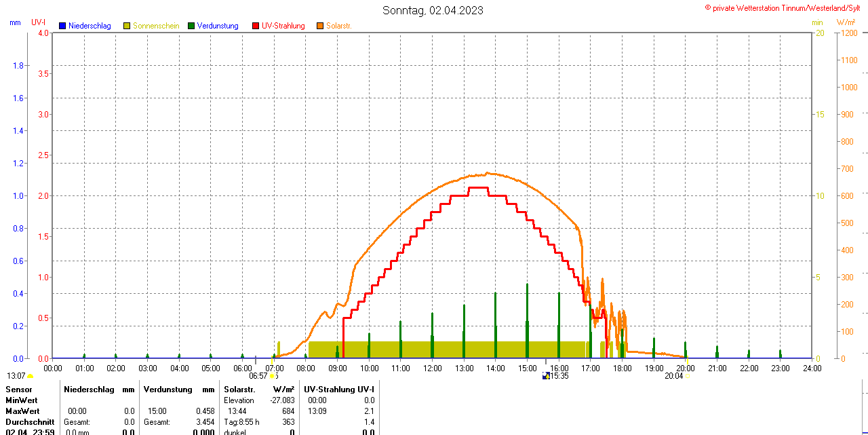
Task: Click the sun icon next to 13:07
Action: click(x=30, y=376)
